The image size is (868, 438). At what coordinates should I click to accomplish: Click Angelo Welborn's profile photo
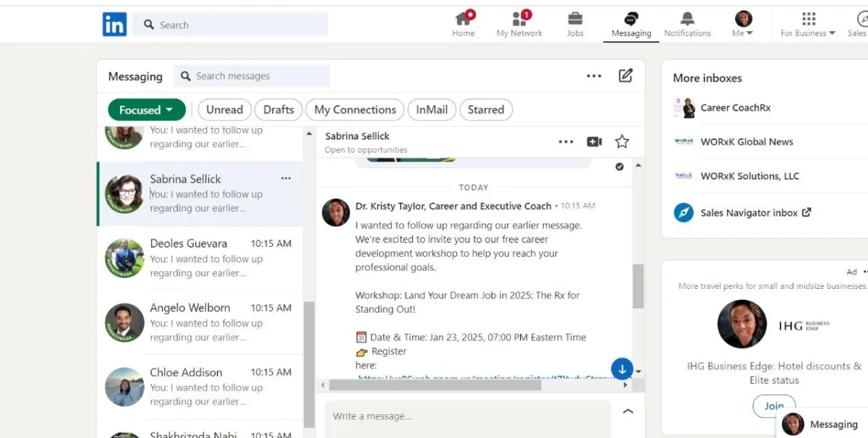coord(124,323)
